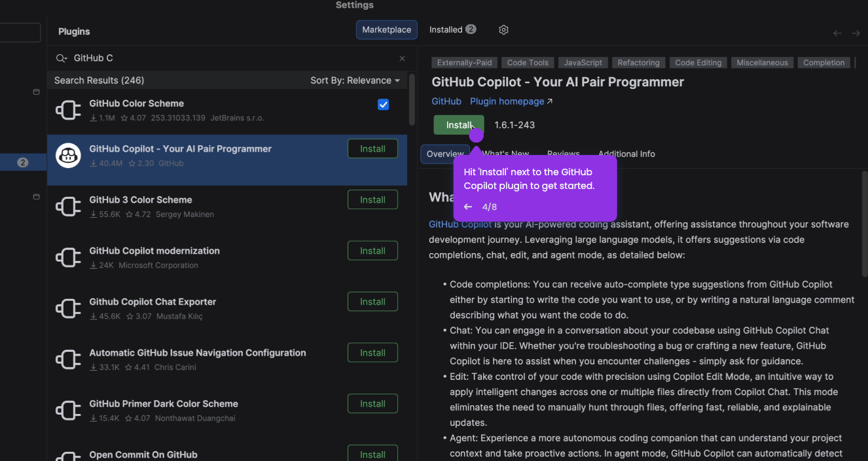Image resolution: width=868 pixels, height=461 pixels.
Task: Switch to the Marketplace tab
Action: (x=386, y=29)
